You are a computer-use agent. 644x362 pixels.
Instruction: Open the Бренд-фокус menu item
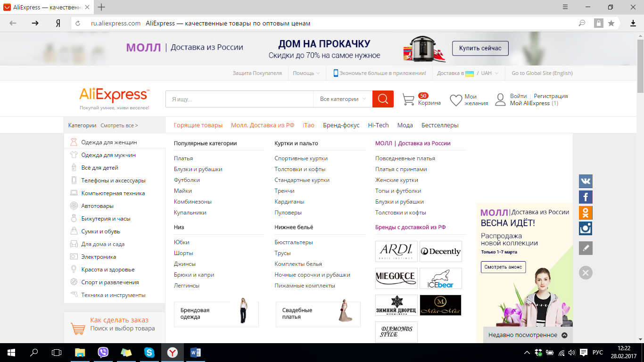coord(341,125)
